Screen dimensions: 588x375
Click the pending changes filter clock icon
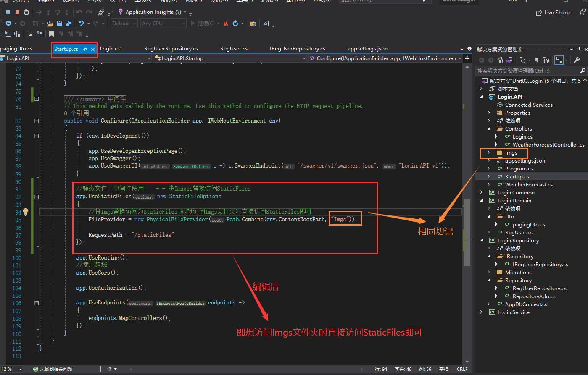pos(522,60)
